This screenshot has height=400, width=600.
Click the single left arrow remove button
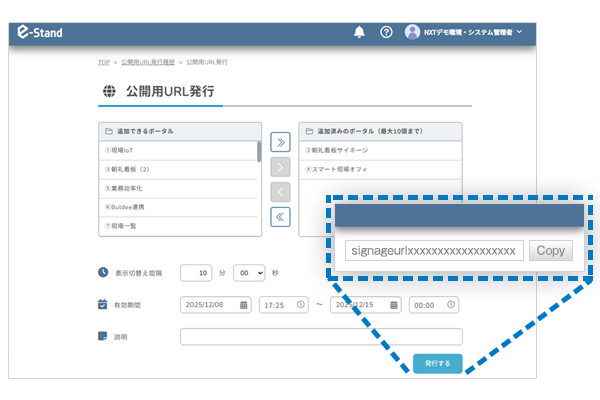click(x=281, y=191)
